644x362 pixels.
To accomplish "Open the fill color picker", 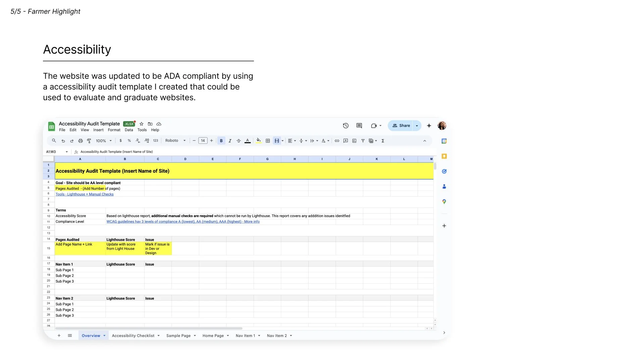I will point(258,141).
